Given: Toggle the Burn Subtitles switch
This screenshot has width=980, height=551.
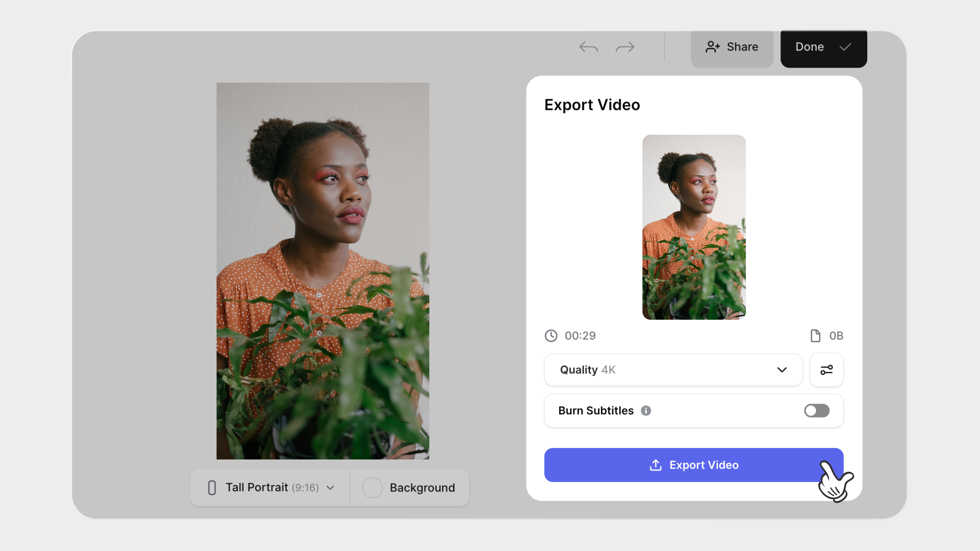Looking at the screenshot, I should (x=817, y=411).
